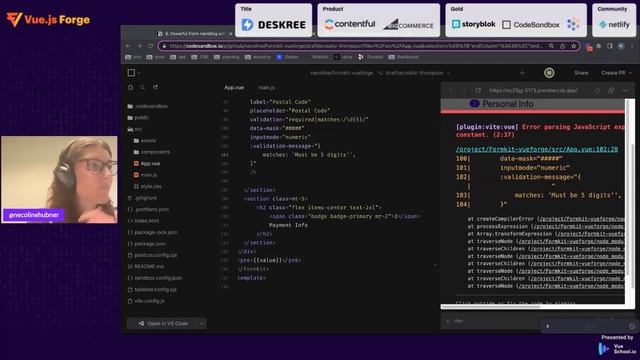Open the browser profile avatar
This screenshot has height=360, width=640.
click(x=621, y=46)
